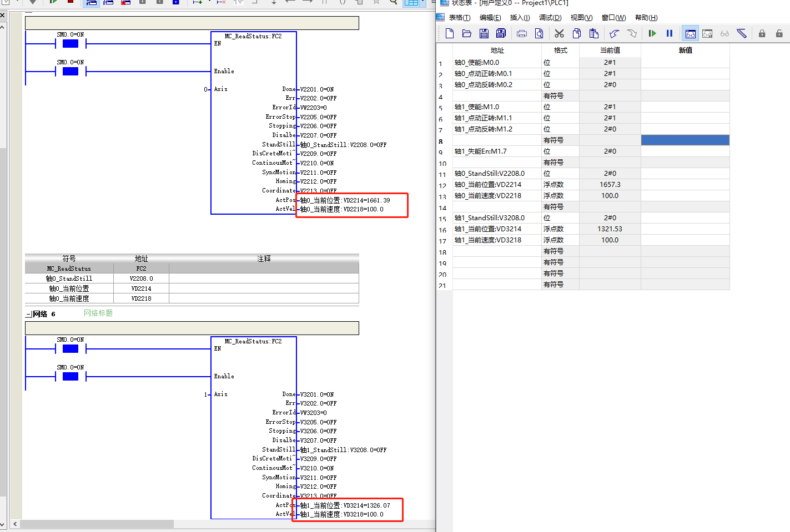Click the left arrow of the horizontal scrollbar

point(15,524)
